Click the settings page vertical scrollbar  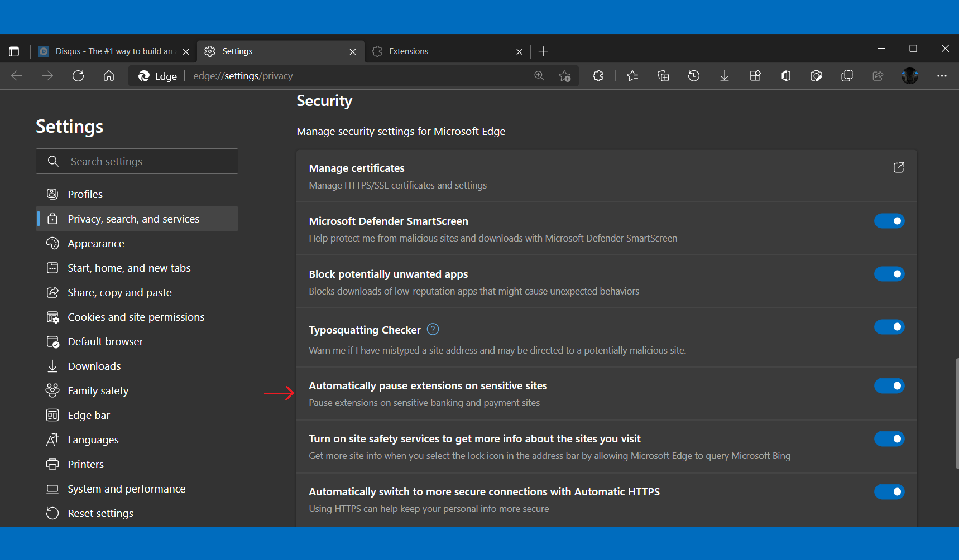(x=957, y=413)
